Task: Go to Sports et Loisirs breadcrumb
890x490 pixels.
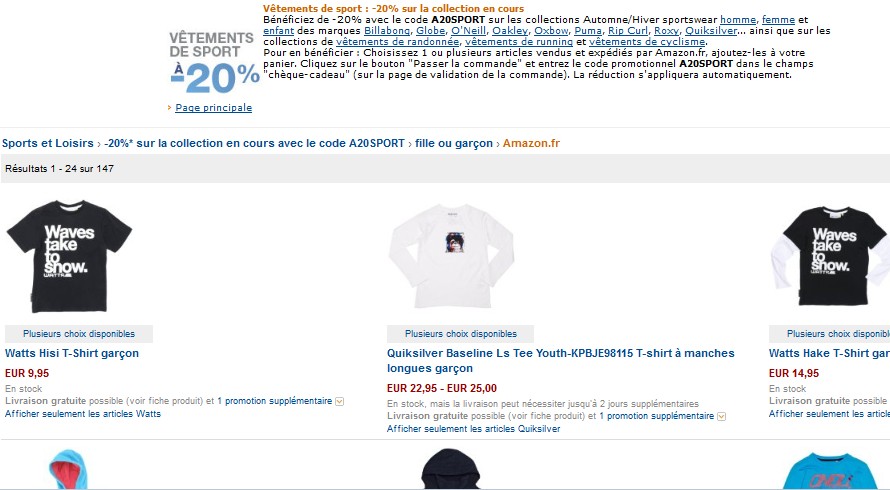Action: click(x=48, y=143)
